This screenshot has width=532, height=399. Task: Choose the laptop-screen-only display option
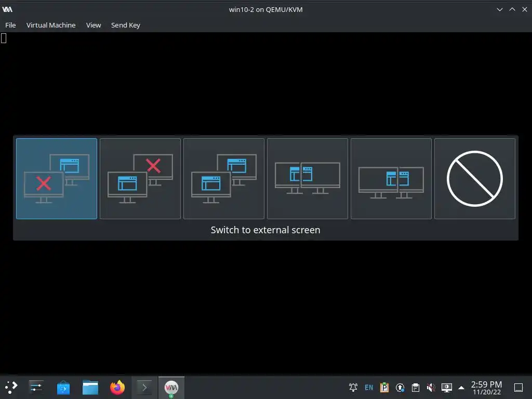(x=140, y=179)
